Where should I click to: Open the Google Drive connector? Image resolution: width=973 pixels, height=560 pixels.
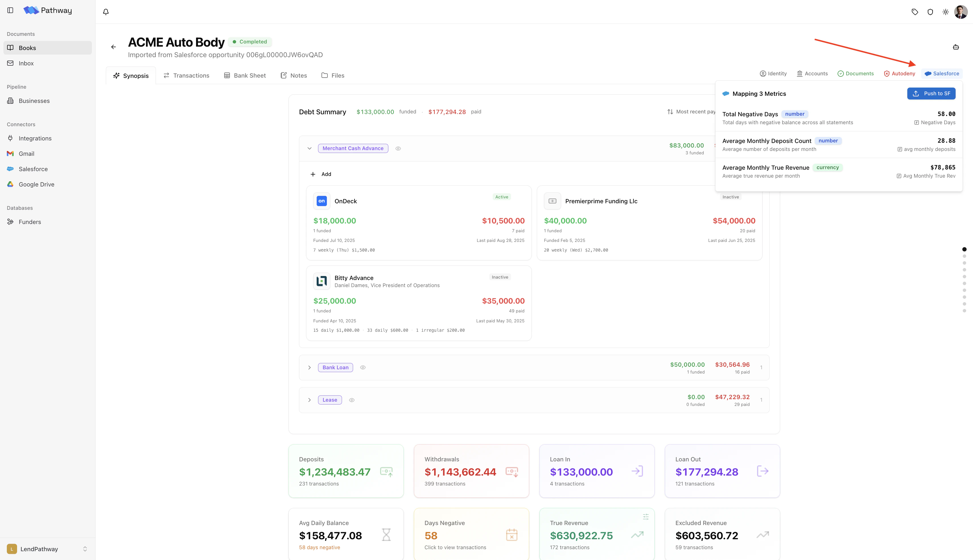pyautogui.click(x=48, y=184)
